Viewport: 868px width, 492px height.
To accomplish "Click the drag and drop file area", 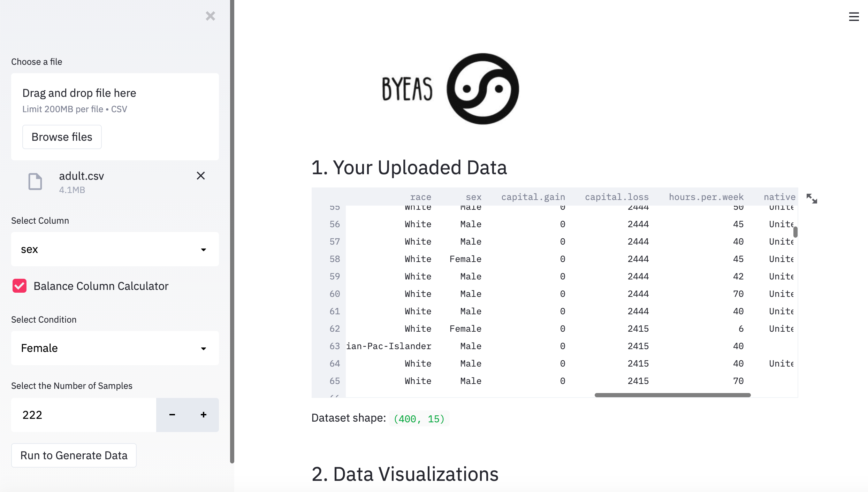I will 115,101.
